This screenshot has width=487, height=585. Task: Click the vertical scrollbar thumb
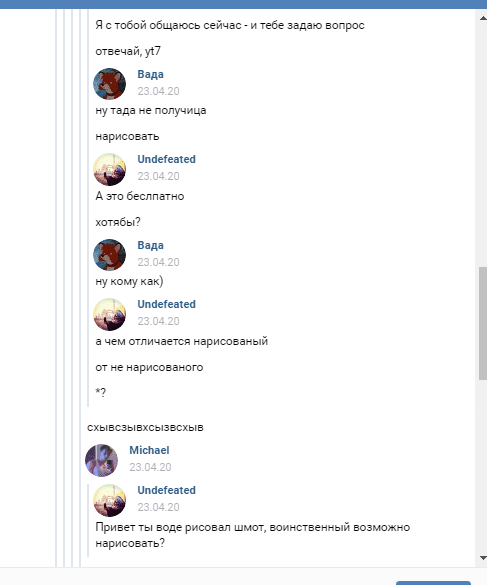click(483, 323)
